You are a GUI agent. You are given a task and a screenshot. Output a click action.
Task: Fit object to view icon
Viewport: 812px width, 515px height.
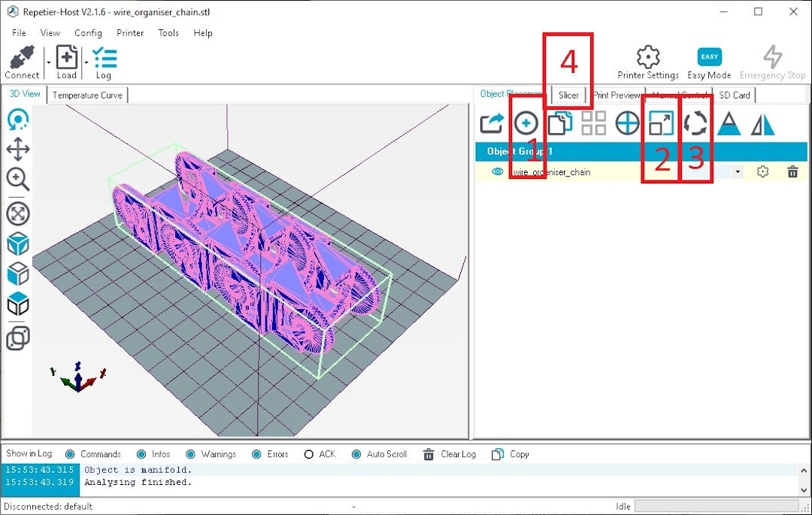click(x=18, y=214)
